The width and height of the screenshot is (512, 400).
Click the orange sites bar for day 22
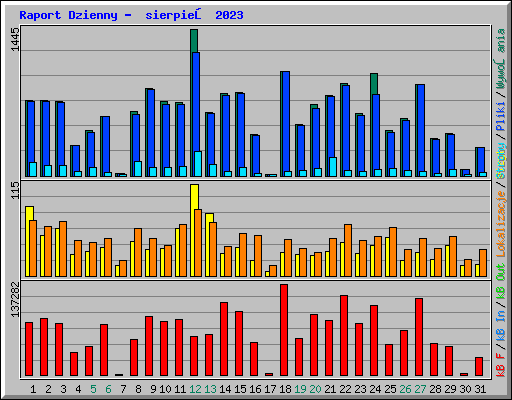348,250
